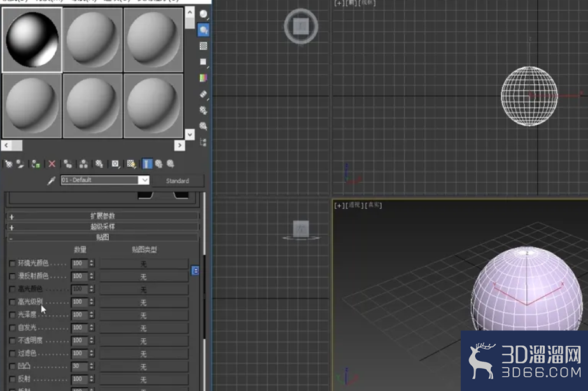Enable the 高光颜色 map checkbox

point(12,289)
